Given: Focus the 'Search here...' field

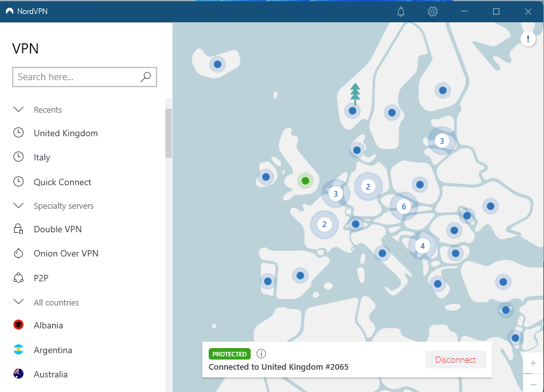Looking at the screenshot, I should (85, 77).
